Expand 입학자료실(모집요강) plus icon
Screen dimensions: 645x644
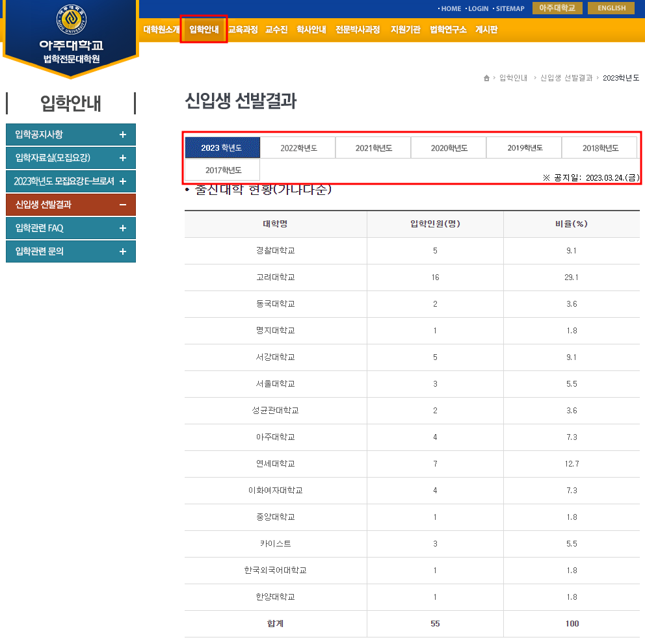coord(123,158)
